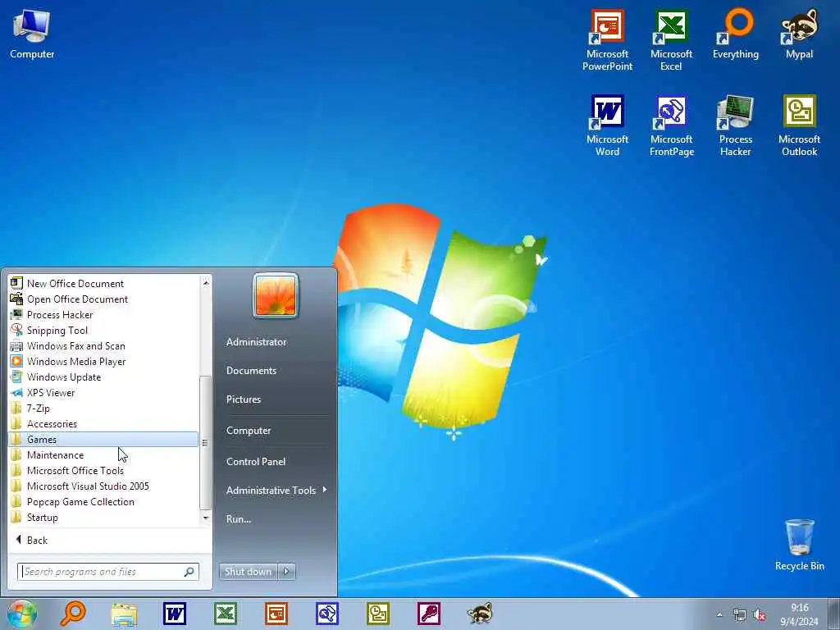Image resolution: width=840 pixels, height=630 pixels.
Task: Open the Run... dialog
Action: click(239, 519)
